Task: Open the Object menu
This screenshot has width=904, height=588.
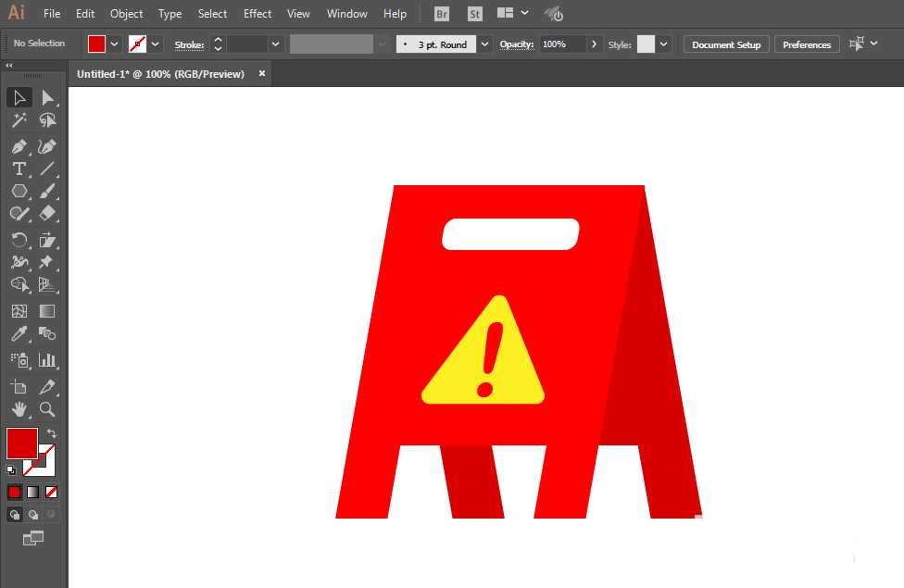Action: click(126, 14)
